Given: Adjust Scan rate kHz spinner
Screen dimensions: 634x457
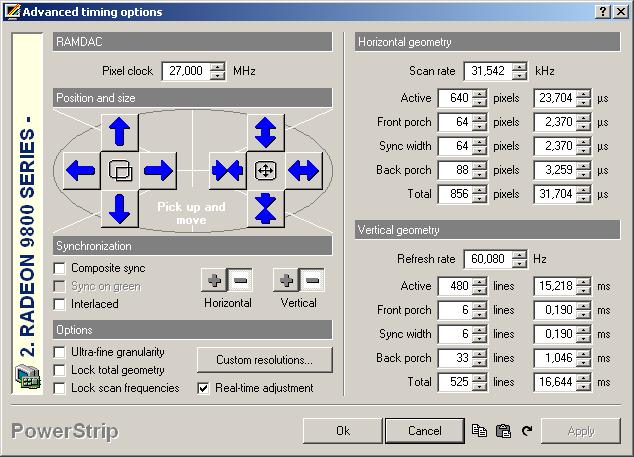Looking at the screenshot, I should pyautogui.click(x=520, y=71).
